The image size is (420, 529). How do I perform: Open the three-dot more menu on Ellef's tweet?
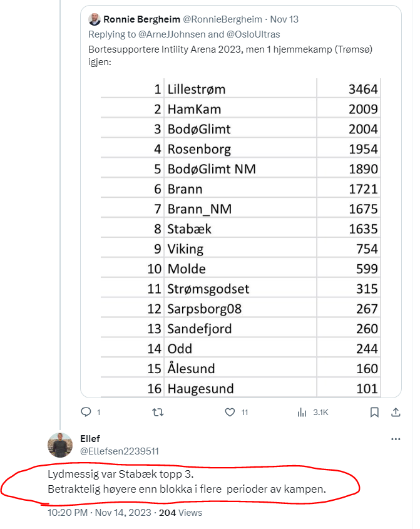(x=396, y=439)
